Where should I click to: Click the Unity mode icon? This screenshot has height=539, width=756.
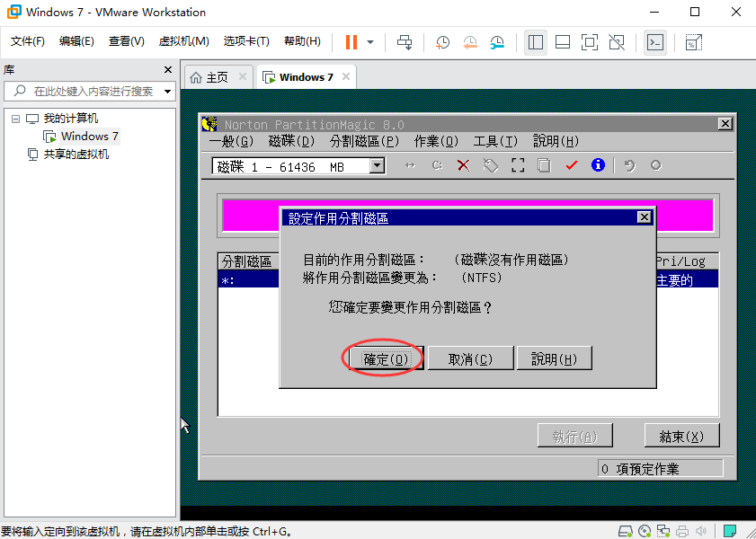[x=617, y=42]
